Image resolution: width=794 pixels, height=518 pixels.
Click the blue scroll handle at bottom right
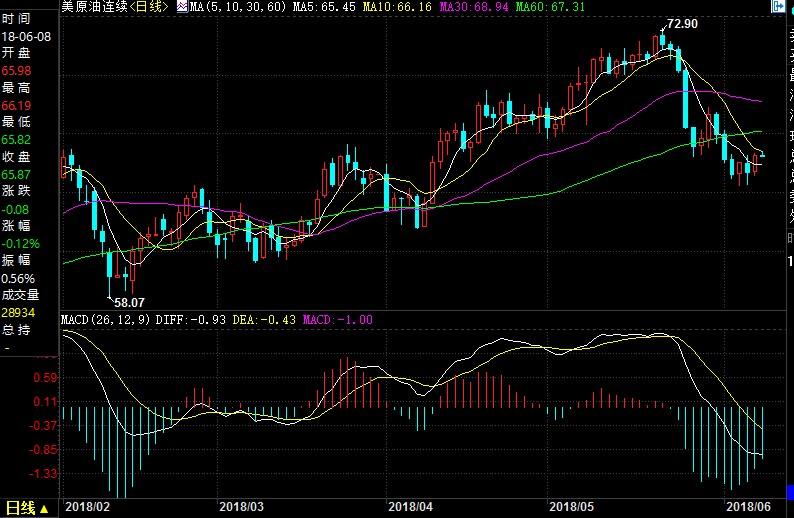point(790,492)
